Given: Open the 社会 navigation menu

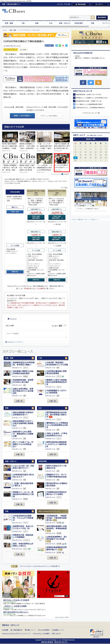Looking at the screenshot, I should point(51,23).
